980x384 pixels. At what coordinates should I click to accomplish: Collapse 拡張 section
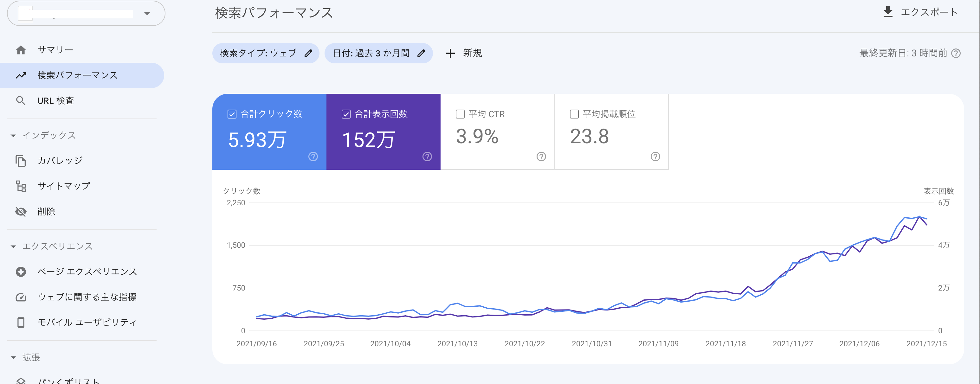[13, 357]
